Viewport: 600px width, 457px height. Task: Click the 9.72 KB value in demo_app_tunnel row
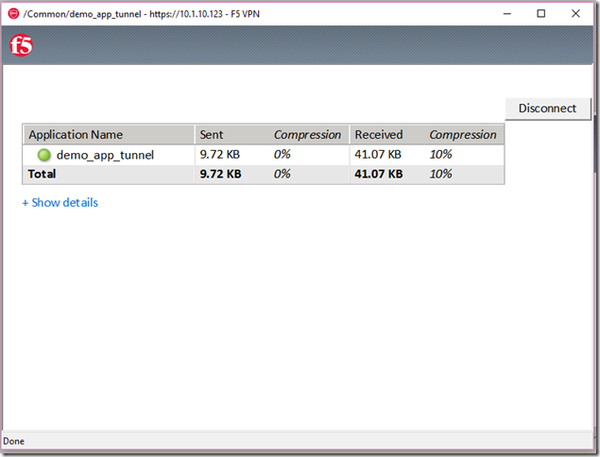220,154
